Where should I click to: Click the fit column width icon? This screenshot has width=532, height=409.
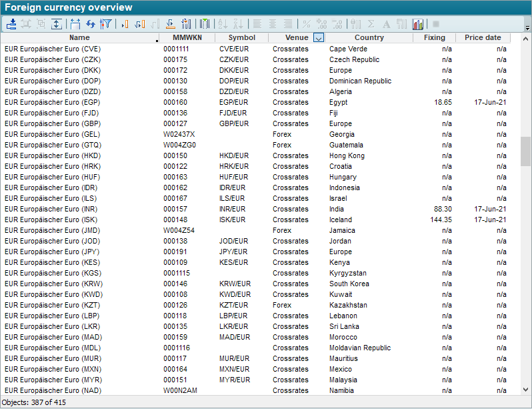(x=75, y=24)
